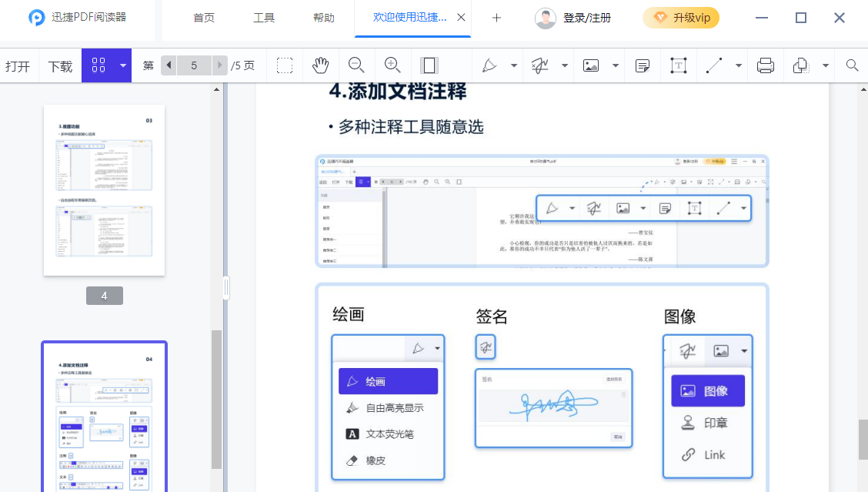Click document scroll up arrow
The width and height of the screenshot is (868, 492).
(x=863, y=89)
